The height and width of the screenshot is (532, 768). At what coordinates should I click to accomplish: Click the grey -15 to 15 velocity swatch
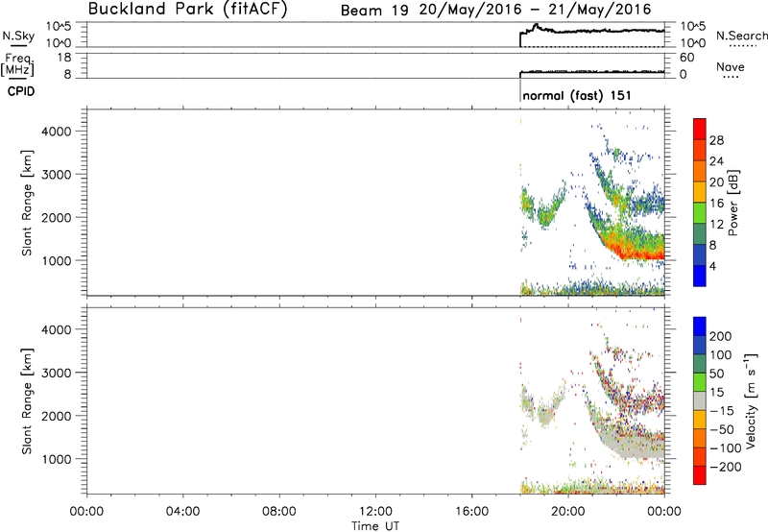(x=700, y=400)
